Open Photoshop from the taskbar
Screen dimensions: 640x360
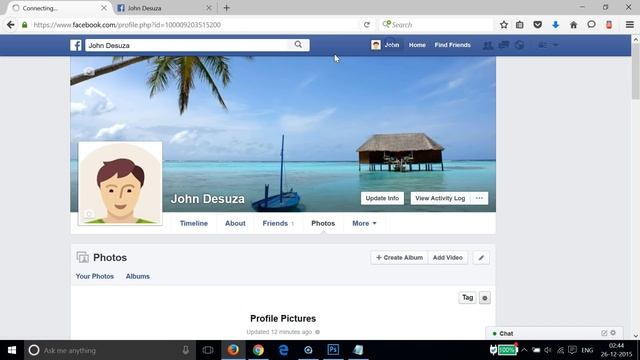[x=333, y=350]
